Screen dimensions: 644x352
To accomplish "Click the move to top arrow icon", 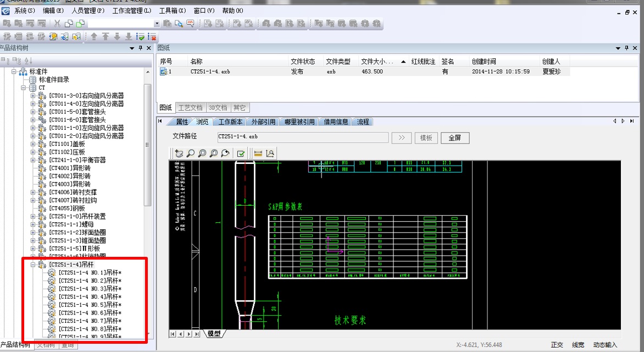I will [106, 37].
